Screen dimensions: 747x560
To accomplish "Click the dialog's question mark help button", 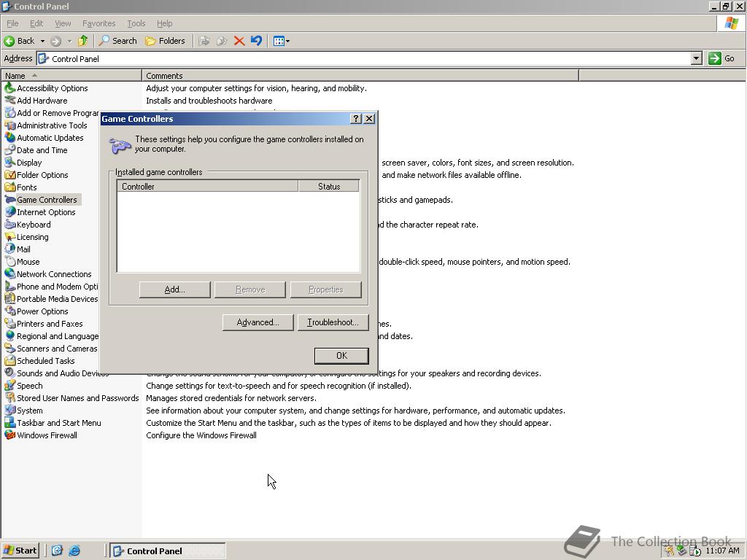I will 356,119.
